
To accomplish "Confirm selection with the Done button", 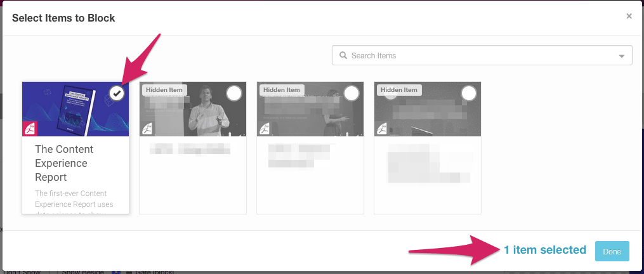I will (x=612, y=251).
